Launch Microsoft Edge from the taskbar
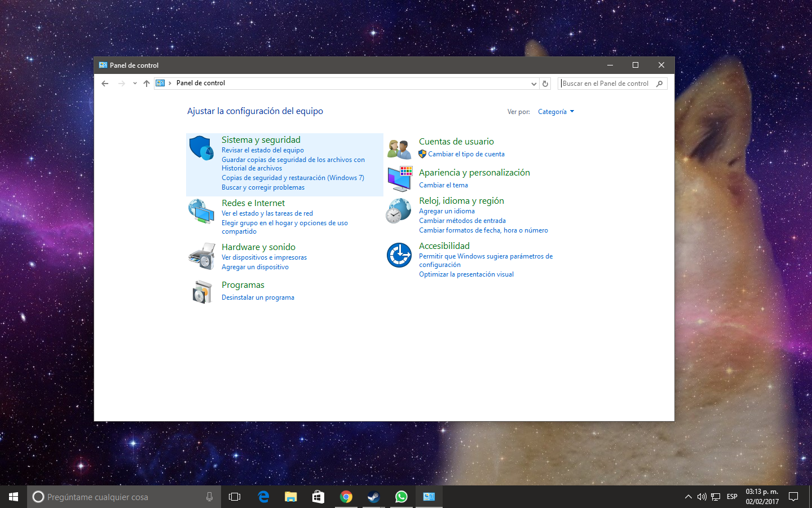 [263, 497]
